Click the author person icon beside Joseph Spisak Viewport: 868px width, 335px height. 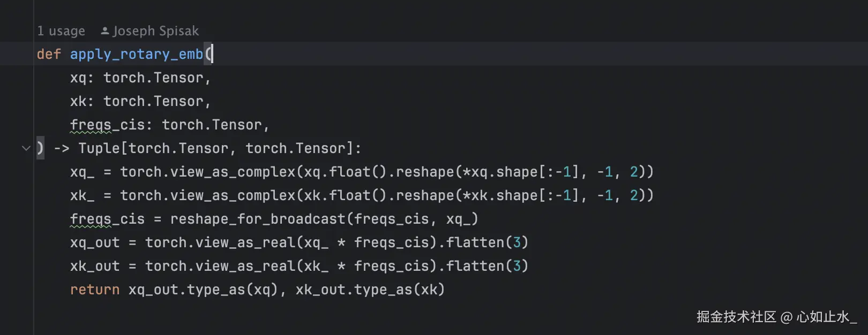pos(105,31)
